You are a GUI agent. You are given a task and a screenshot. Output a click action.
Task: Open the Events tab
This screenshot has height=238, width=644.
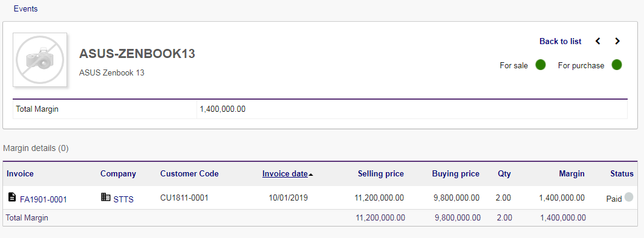coord(25,8)
